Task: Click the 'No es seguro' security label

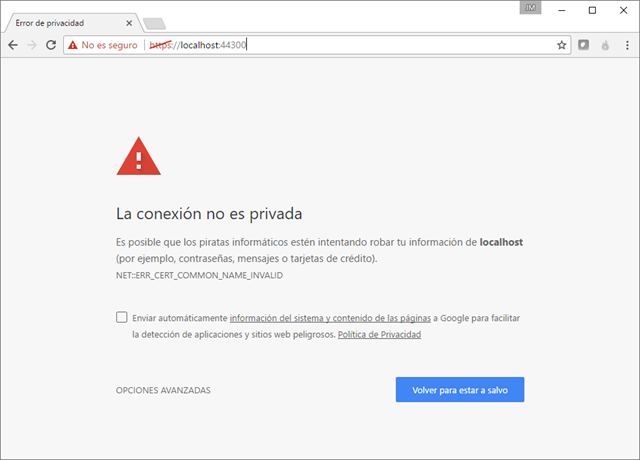Action: point(109,45)
